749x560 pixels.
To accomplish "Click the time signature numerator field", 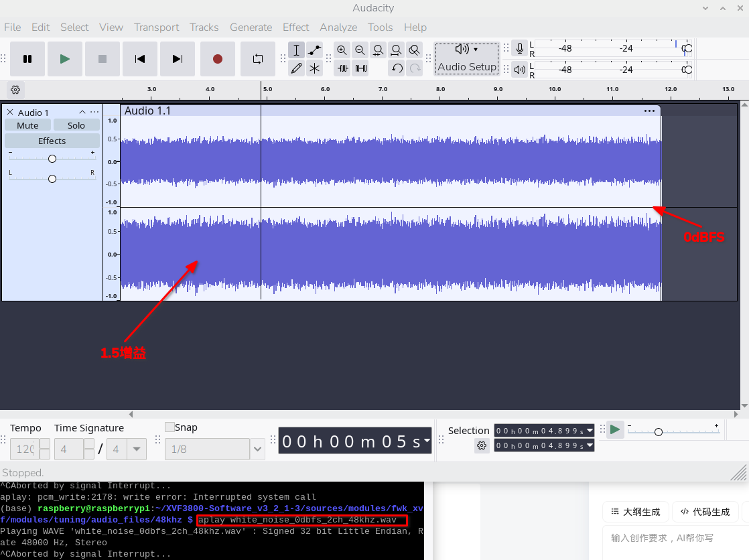I will click(x=69, y=449).
